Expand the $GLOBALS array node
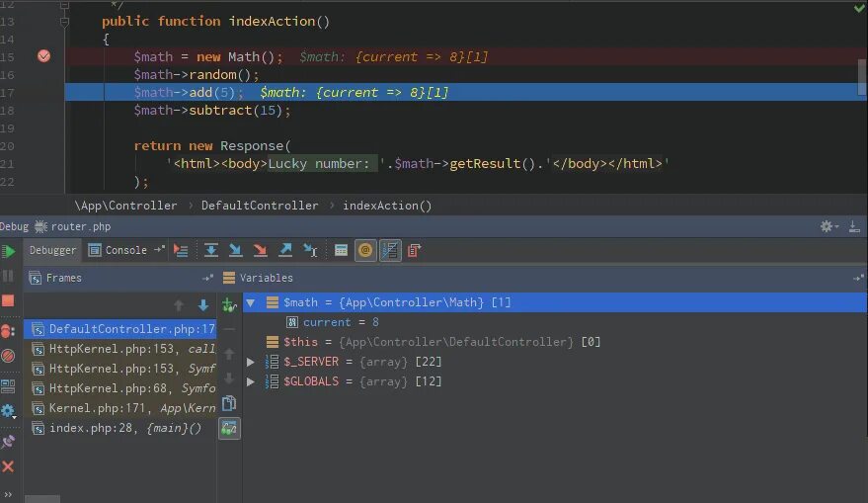This screenshot has width=868, height=503. (x=251, y=381)
